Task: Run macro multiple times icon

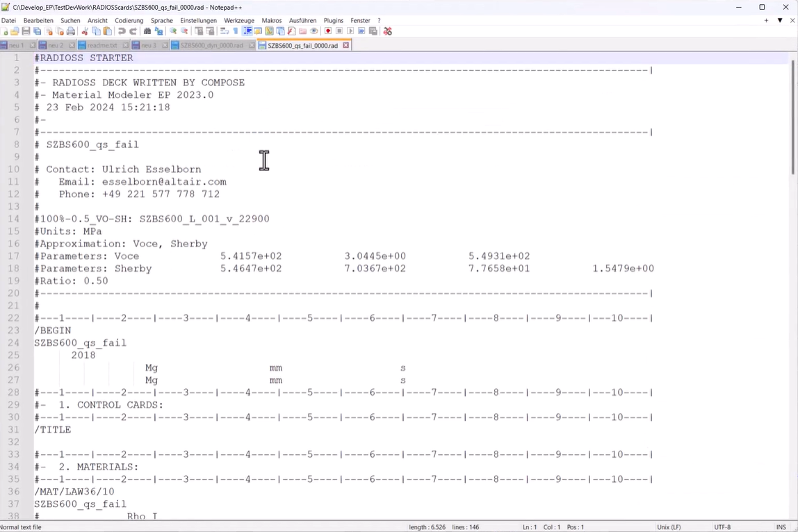Action: pos(362,31)
